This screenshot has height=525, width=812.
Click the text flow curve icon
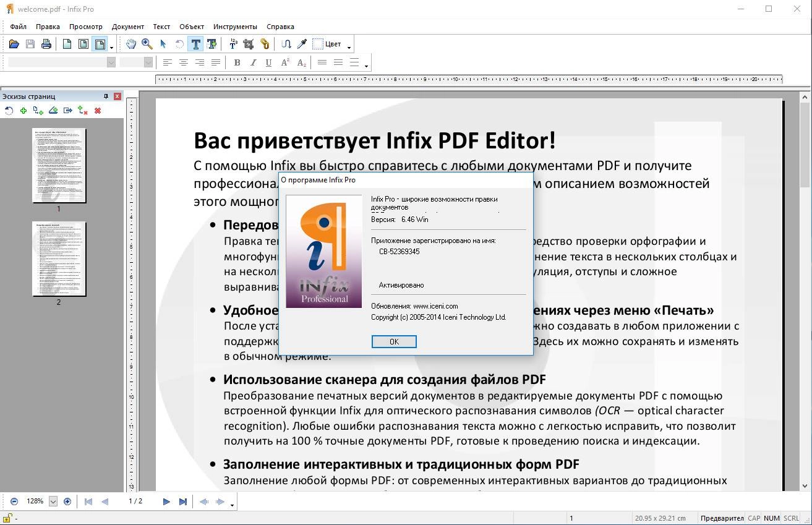tap(286, 44)
